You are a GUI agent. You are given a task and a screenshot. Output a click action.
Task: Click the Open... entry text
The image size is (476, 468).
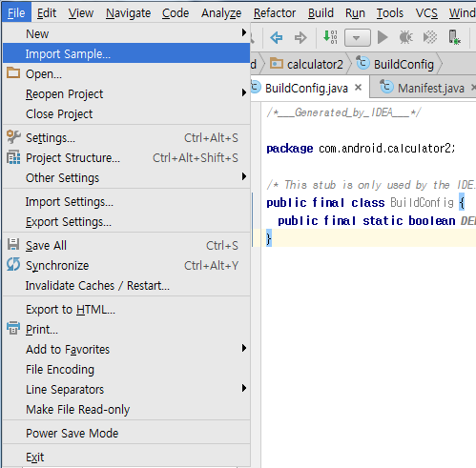tap(44, 74)
